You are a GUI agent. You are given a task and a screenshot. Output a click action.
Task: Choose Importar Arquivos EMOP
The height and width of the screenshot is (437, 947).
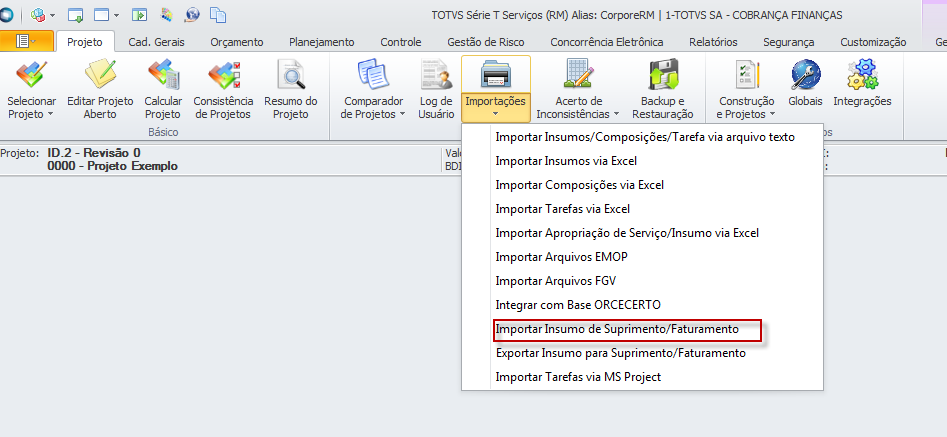643,257
